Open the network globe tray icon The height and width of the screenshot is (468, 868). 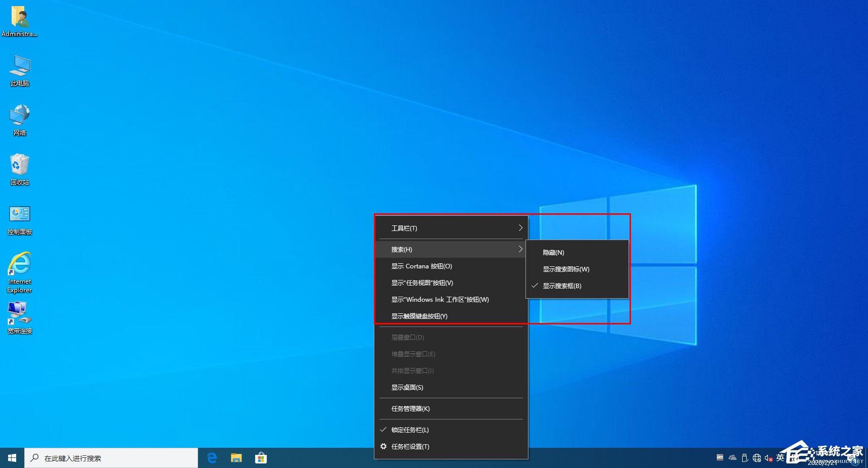(757, 458)
